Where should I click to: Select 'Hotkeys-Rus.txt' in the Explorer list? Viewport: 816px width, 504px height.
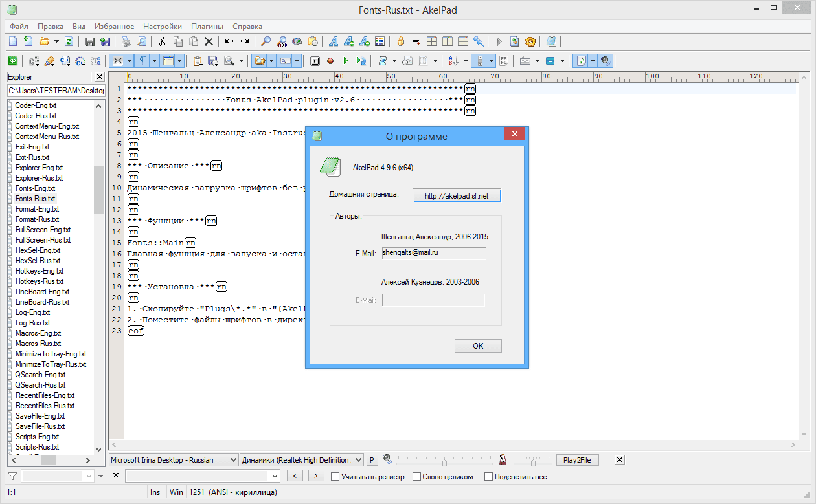click(39, 281)
